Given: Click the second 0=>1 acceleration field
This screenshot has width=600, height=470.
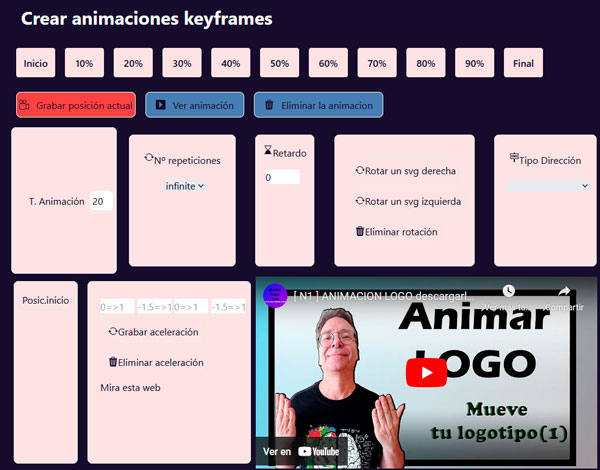Looking at the screenshot, I should click(x=191, y=307).
